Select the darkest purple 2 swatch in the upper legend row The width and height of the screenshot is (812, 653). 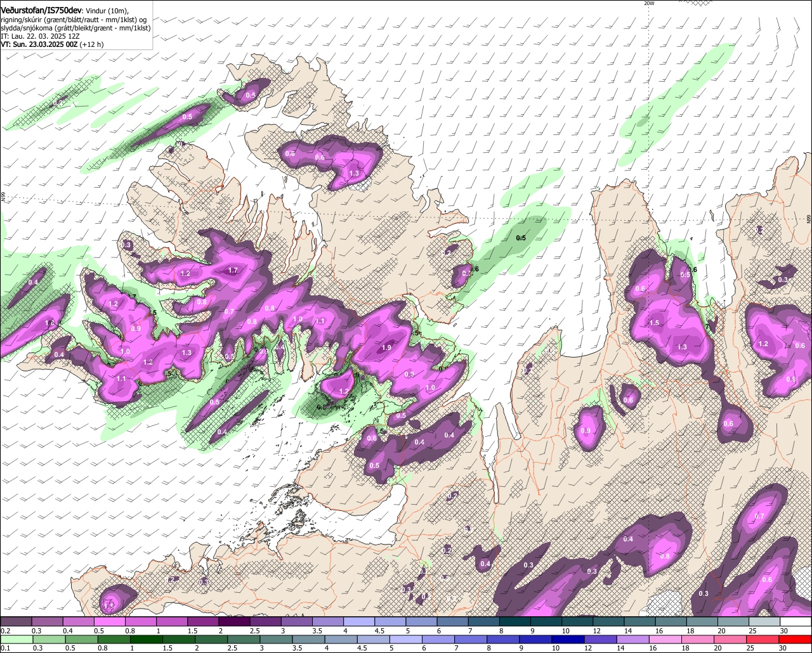click(x=234, y=621)
